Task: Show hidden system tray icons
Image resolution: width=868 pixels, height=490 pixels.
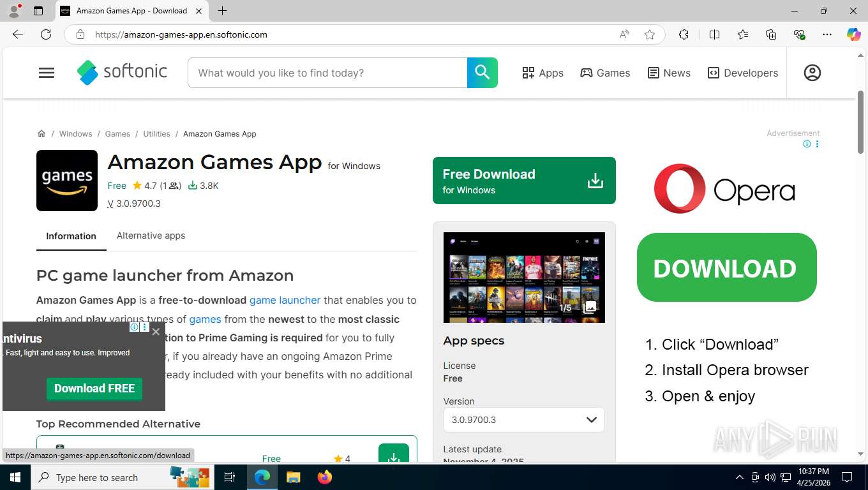Action: pos(740,477)
